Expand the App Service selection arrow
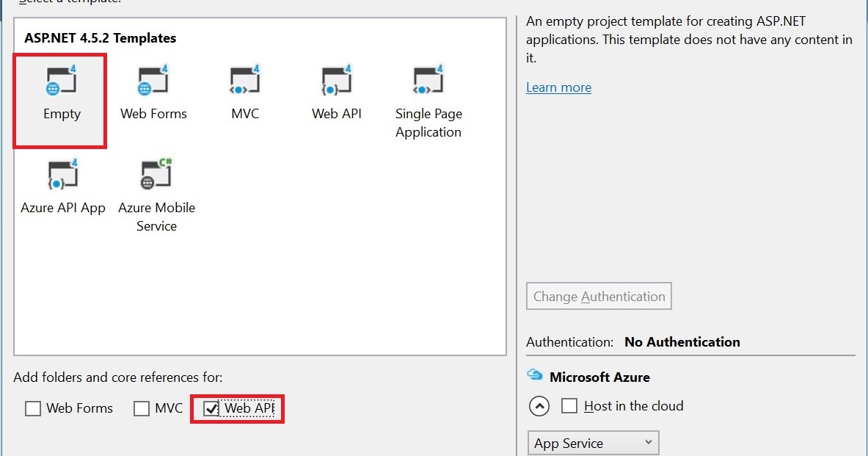 point(647,443)
